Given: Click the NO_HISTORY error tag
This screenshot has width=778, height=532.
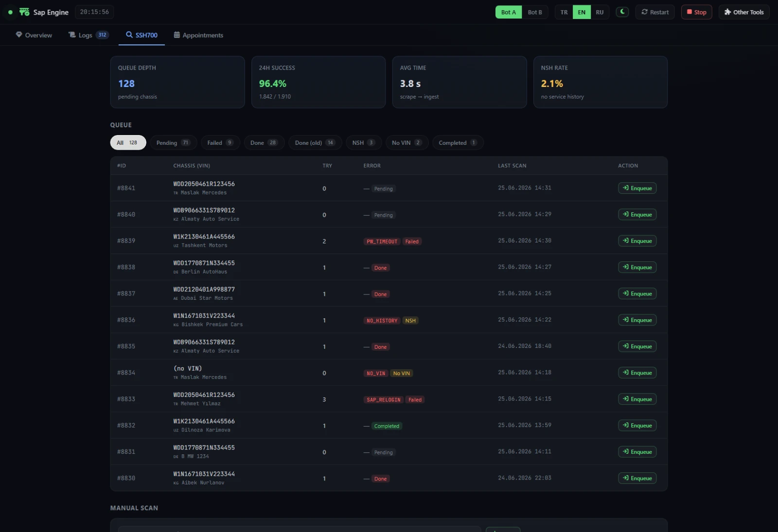Looking at the screenshot, I should 382,321.
